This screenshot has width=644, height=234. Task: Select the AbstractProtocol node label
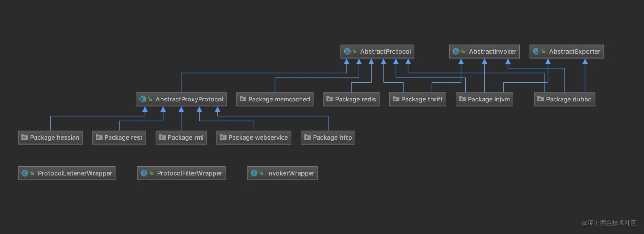point(386,51)
